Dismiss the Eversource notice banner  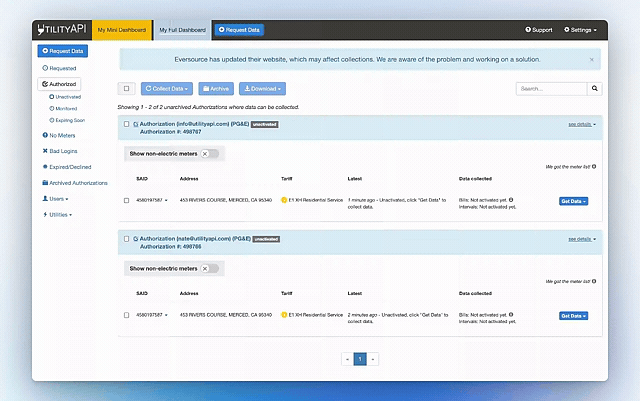coord(590,59)
